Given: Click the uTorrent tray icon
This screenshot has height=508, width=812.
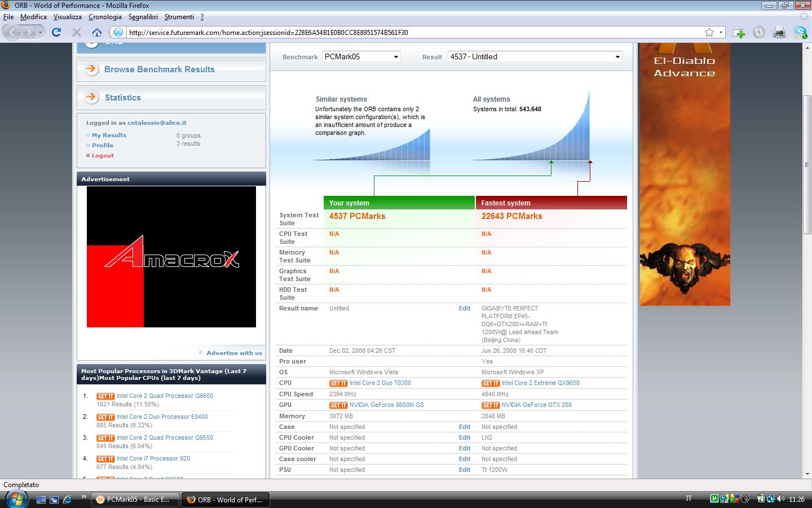Looking at the screenshot, I should point(714,499).
